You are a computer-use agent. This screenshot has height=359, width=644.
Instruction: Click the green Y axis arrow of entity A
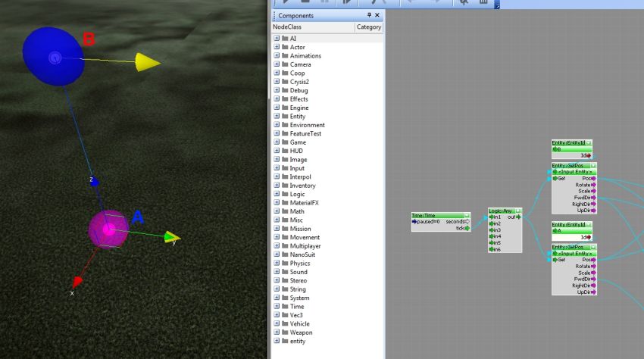coord(173,239)
